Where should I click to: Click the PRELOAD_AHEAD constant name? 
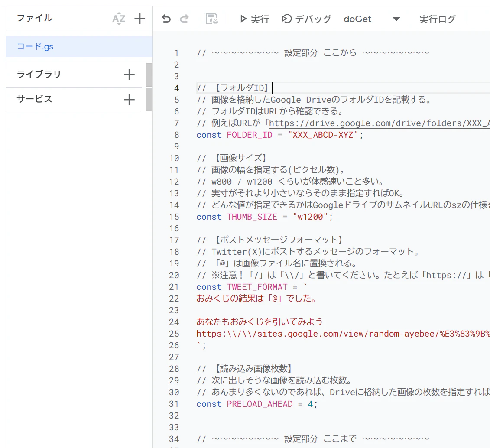260,404
